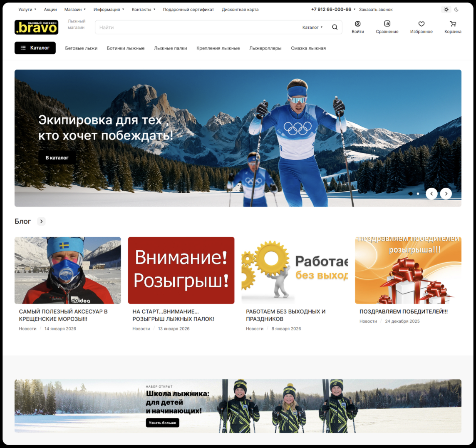Image resolution: width=476 pixels, height=448 pixels.
Task: Click the phone number +7 912 66-000-66
Action: click(331, 10)
